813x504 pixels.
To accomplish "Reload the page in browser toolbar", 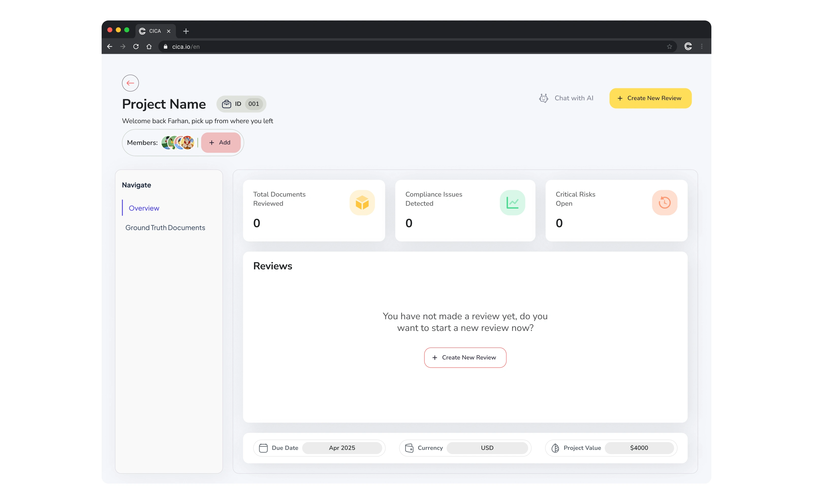I will pos(136,47).
